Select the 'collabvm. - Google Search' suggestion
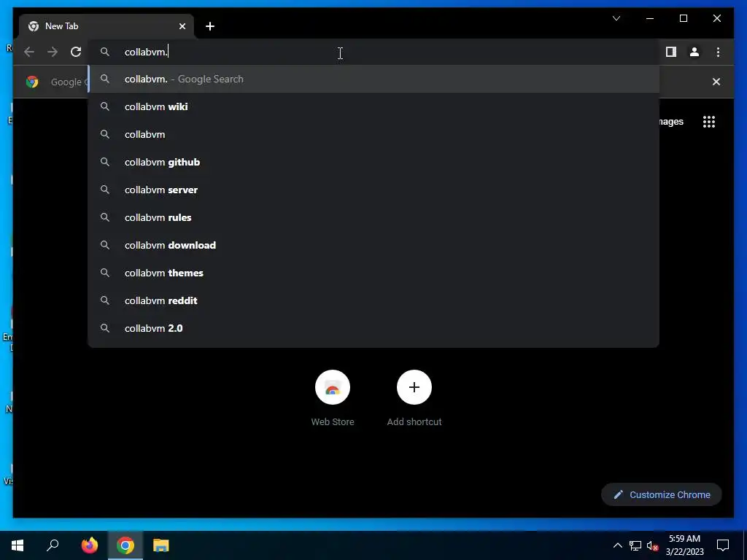The image size is (747, 560). 374,79
